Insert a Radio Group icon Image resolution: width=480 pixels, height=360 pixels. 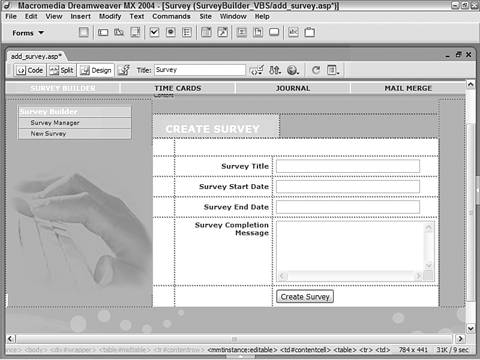point(187,32)
